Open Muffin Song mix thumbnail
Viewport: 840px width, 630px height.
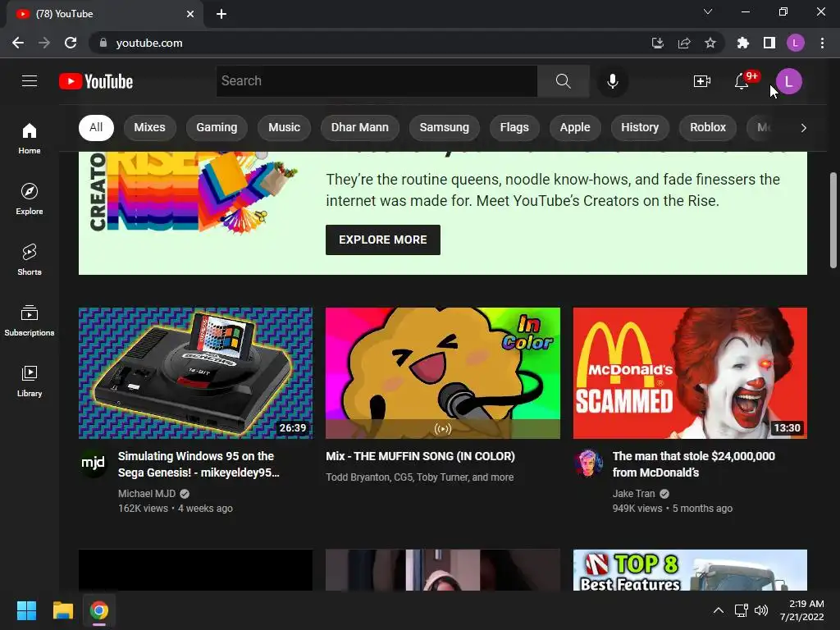442,373
